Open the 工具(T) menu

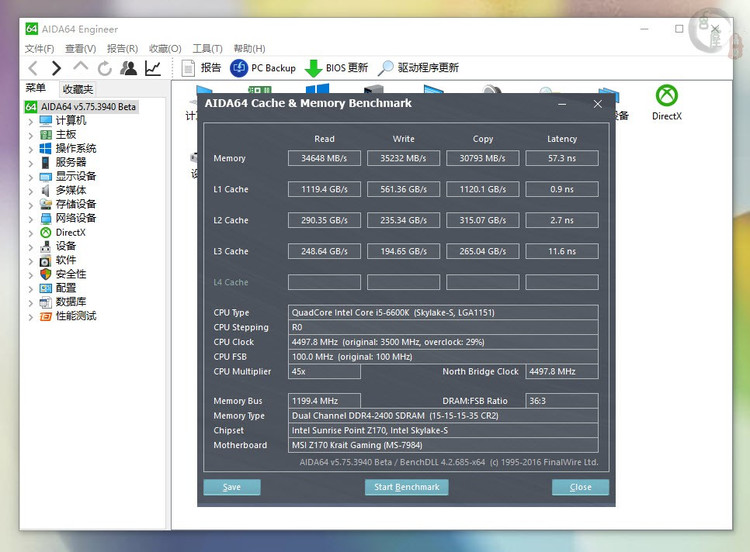pos(207,48)
